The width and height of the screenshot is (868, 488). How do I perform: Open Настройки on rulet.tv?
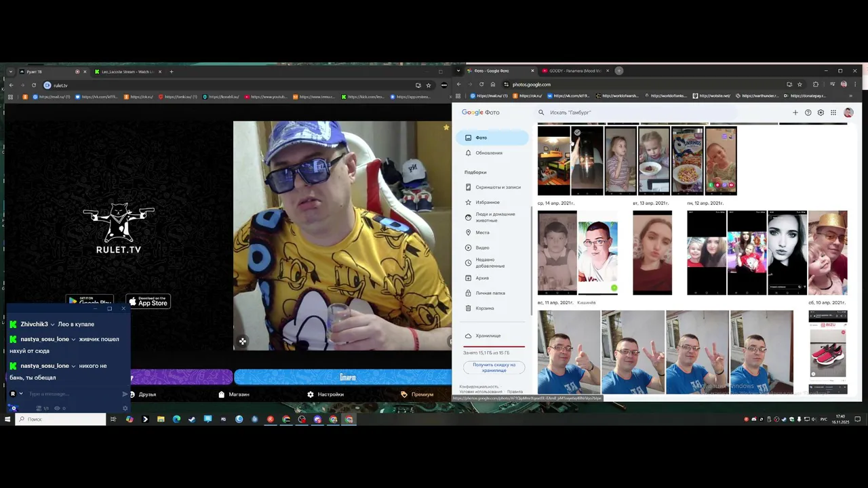coord(325,394)
